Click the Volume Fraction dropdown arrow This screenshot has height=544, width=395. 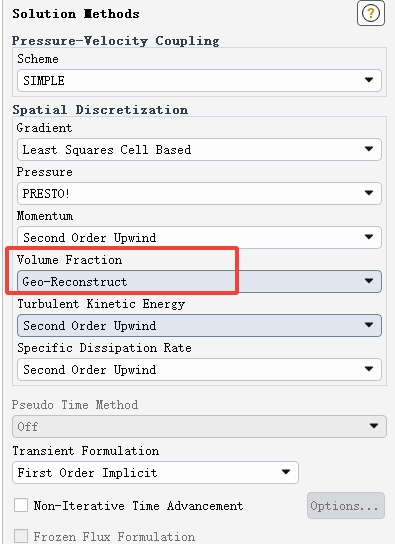pos(369,281)
